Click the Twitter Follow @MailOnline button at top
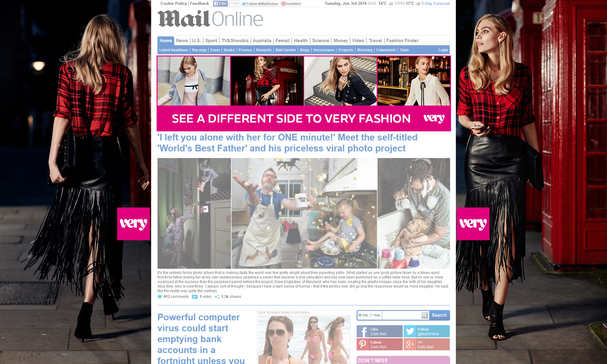 (260, 4)
